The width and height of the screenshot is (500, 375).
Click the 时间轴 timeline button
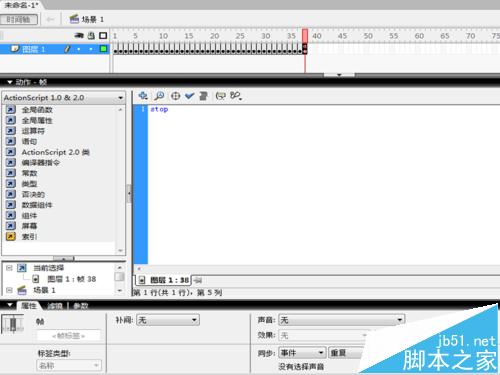(x=19, y=19)
